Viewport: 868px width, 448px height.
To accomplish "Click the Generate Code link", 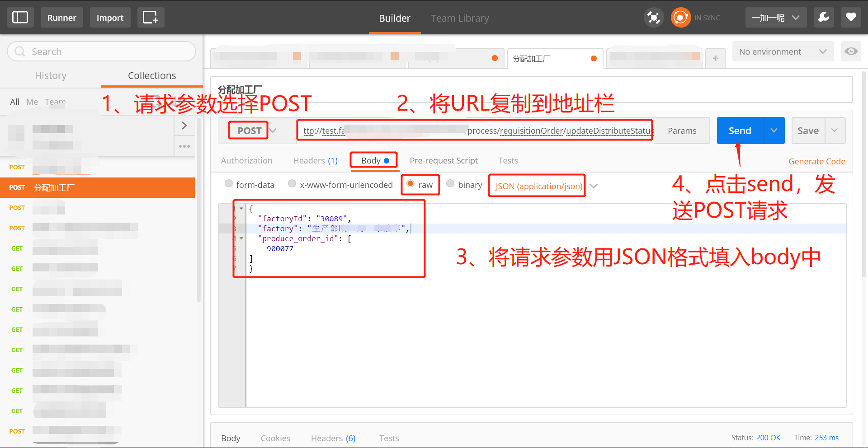I will [x=816, y=161].
